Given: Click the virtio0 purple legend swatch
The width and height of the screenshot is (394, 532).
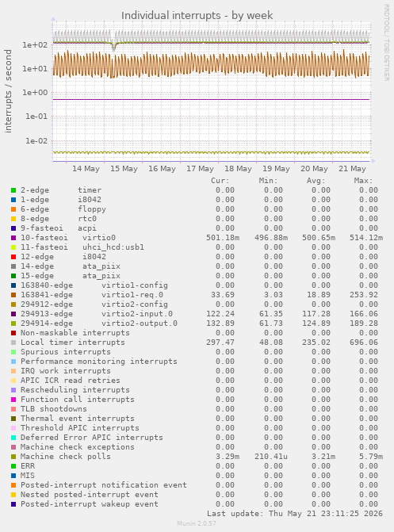Looking at the screenshot, I should pyautogui.click(x=13, y=238).
